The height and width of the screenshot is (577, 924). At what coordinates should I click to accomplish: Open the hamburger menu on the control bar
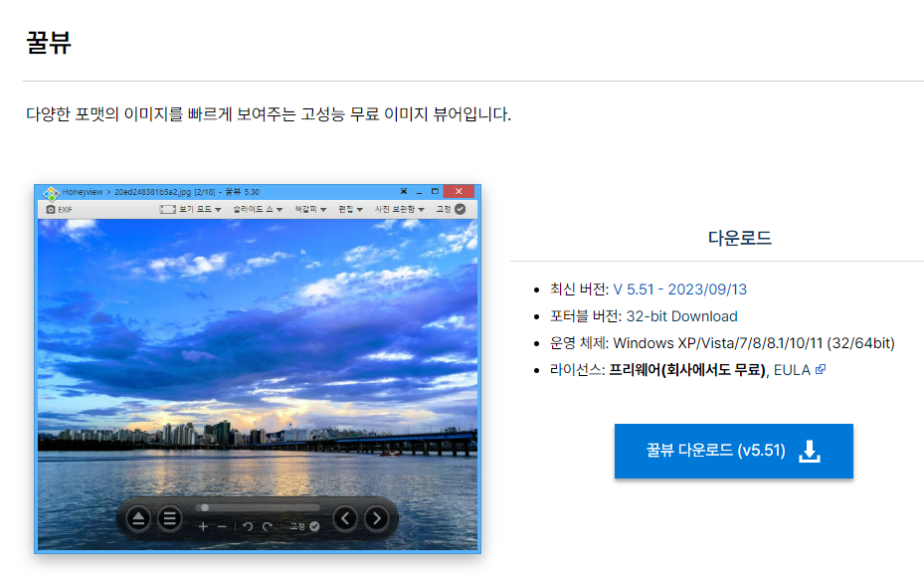[x=170, y=517]
